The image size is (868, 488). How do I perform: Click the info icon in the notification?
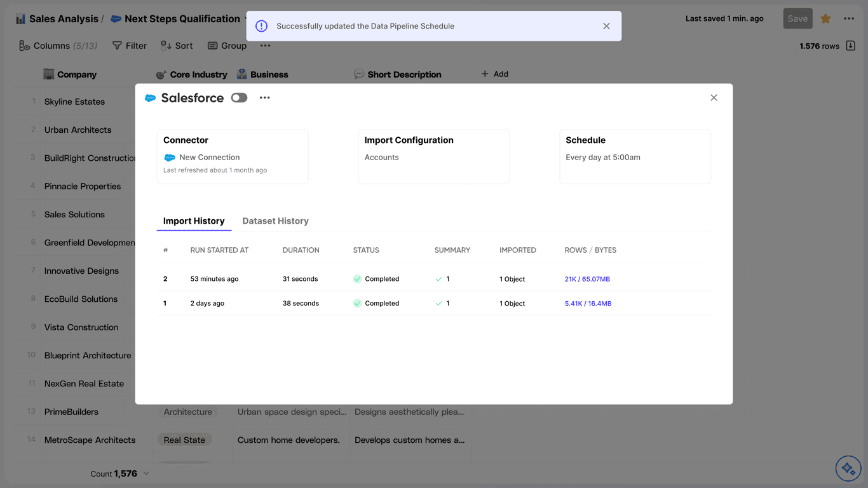(x=261, y=26)
